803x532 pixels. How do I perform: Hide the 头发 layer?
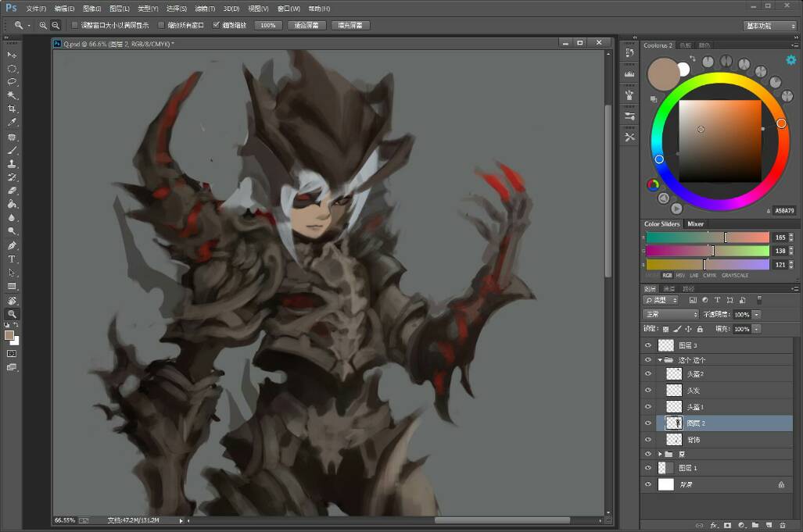pyautogui.click(x=647, y=390)
